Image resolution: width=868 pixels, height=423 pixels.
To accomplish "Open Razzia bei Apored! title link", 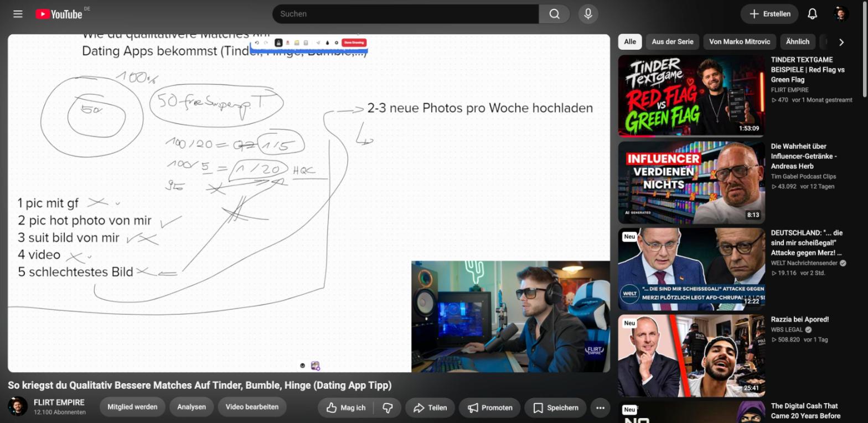I will (x=799, y=319).
